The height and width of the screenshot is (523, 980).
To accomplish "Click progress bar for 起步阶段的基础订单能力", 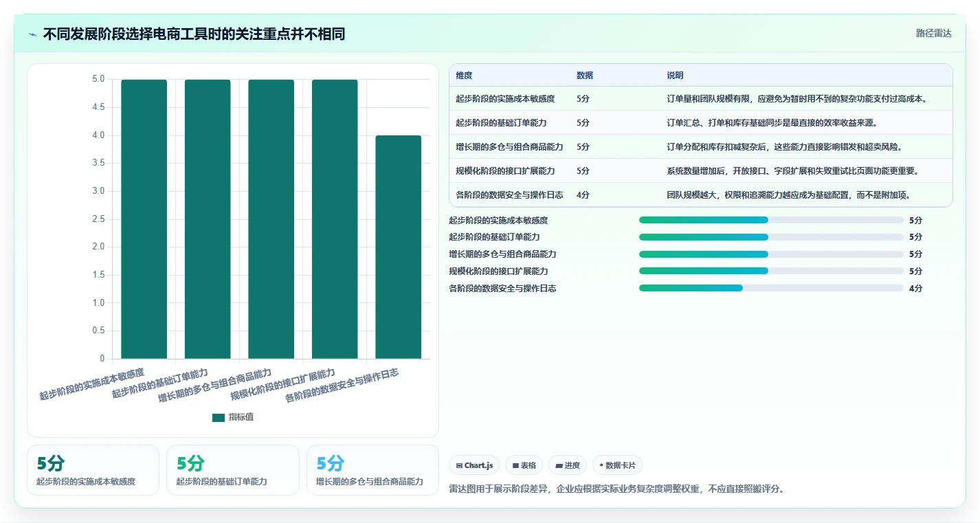I will click(771, 237).
